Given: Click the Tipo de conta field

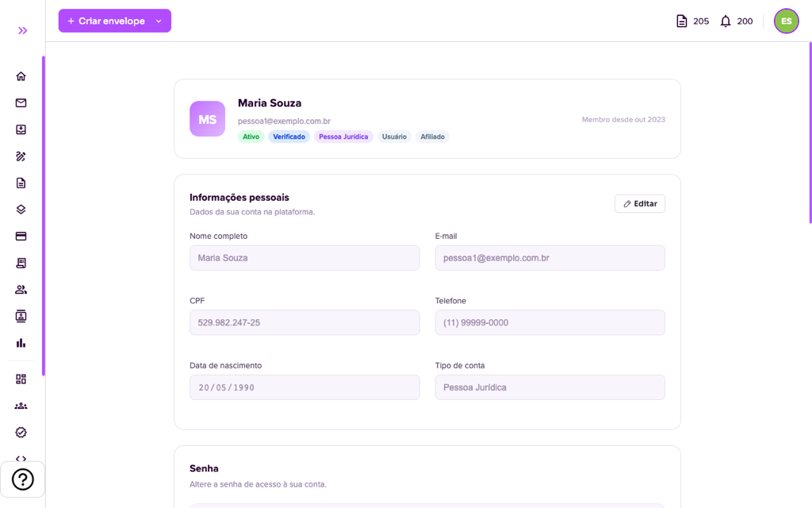Looking at the screenshot, I should (550, 387).
